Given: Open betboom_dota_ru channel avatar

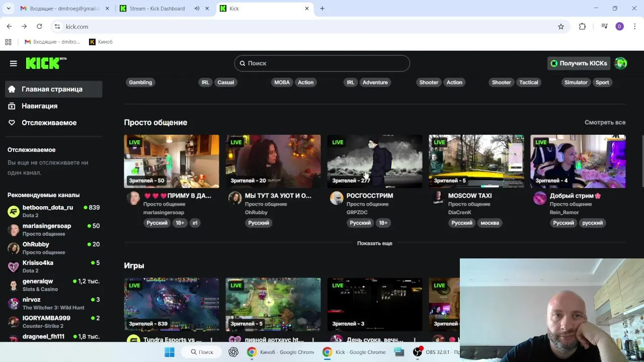Looking at the screenshot, I should (14, 212).
